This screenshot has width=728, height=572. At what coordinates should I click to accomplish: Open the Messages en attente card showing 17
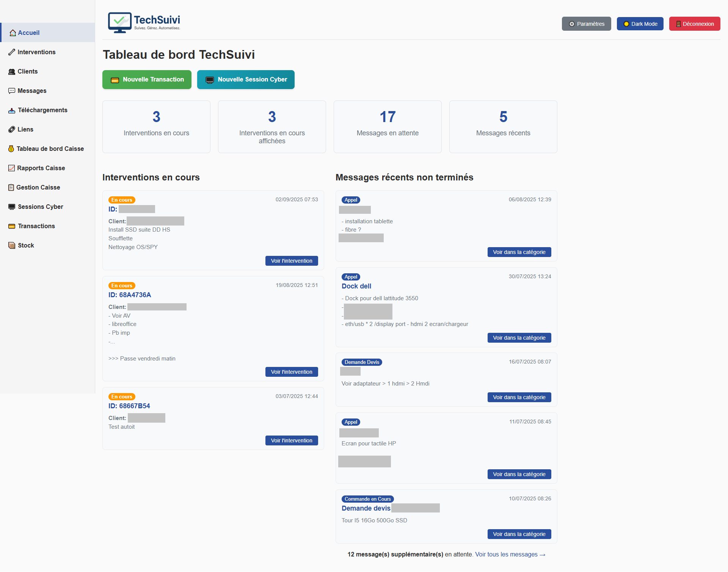[388, 127]
